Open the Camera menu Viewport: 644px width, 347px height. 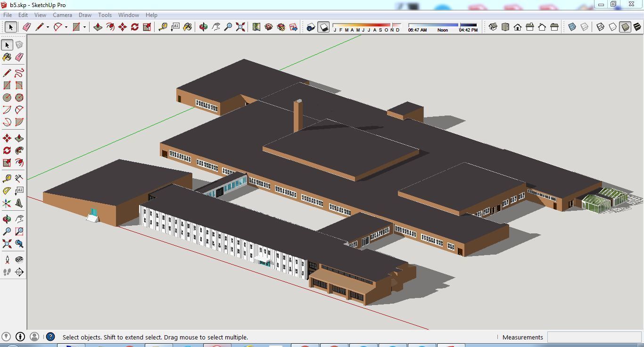(x=62, y=15)
